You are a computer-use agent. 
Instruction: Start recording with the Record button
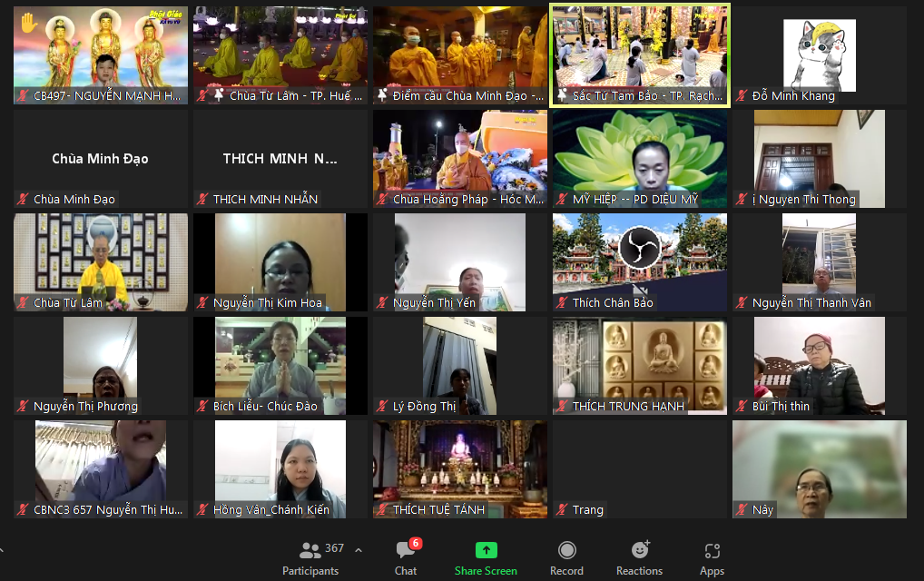[566, 557]
